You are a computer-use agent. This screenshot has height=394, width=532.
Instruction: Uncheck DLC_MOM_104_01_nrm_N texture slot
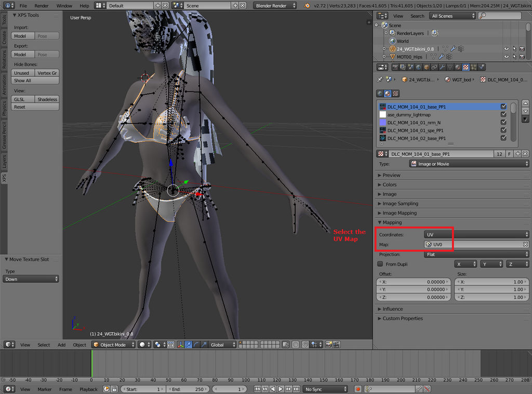503,122
